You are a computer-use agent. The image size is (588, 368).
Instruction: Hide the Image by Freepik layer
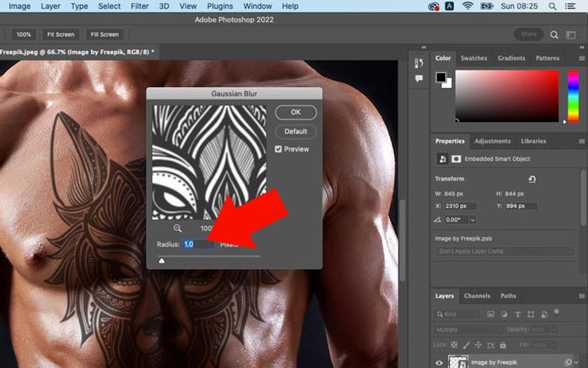coord(440,362)
